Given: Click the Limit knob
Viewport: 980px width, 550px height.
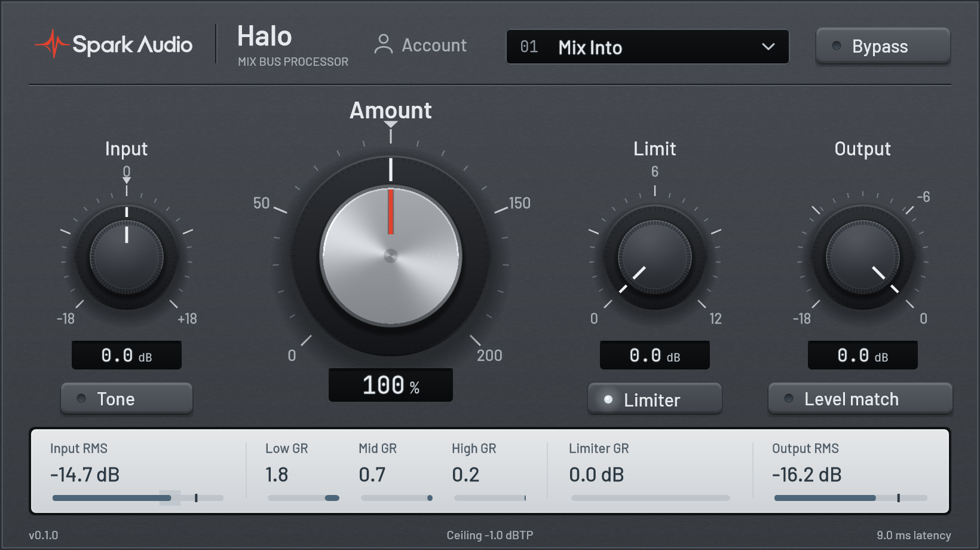Looking at the screenshot, I should (655, 258).
